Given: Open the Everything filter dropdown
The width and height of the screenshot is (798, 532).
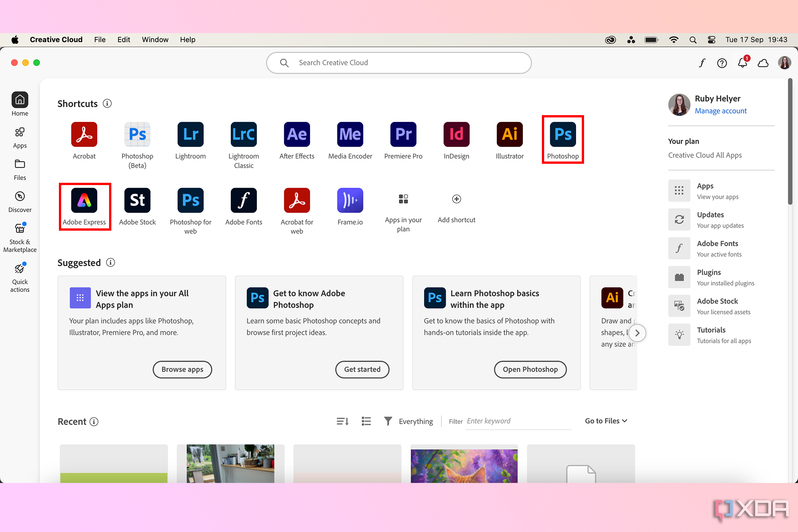Looking at the screenshot, I should click(408, 421).
